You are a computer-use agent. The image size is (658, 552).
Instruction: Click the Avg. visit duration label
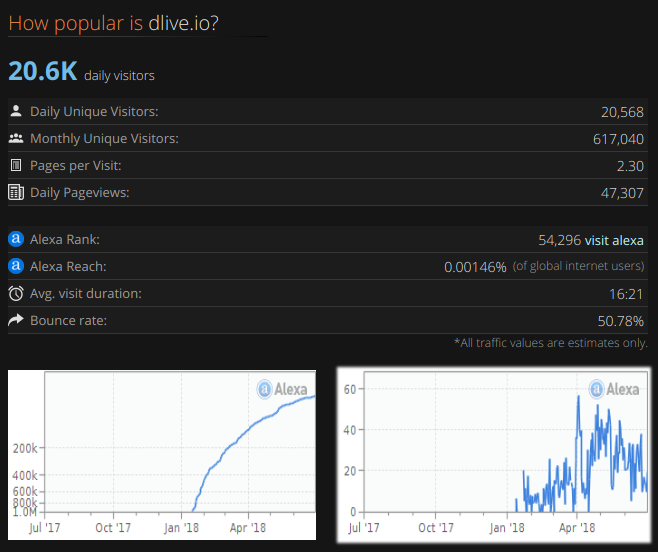[x=86, y=293]
